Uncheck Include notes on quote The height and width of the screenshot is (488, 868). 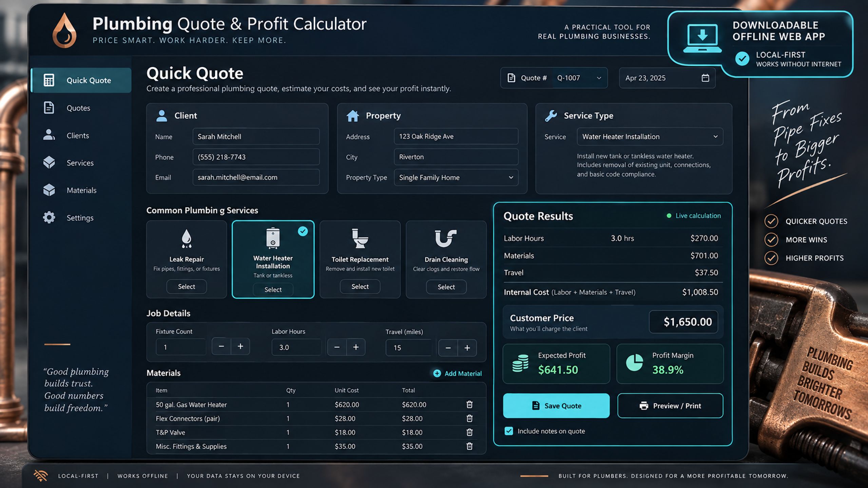(508, 431)
